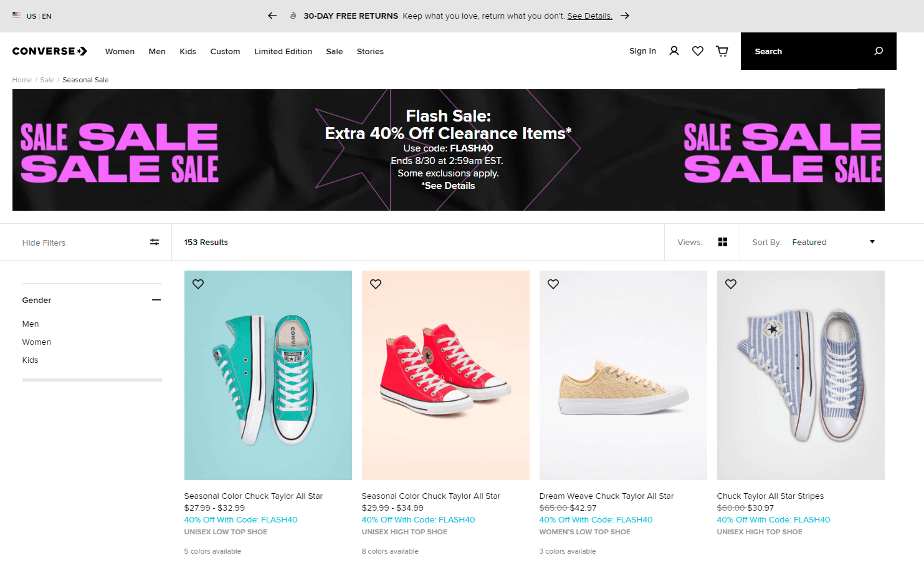This screenshot has height=563, width=924.
Task: Click the Sign In link
Action: coord(642,51)
